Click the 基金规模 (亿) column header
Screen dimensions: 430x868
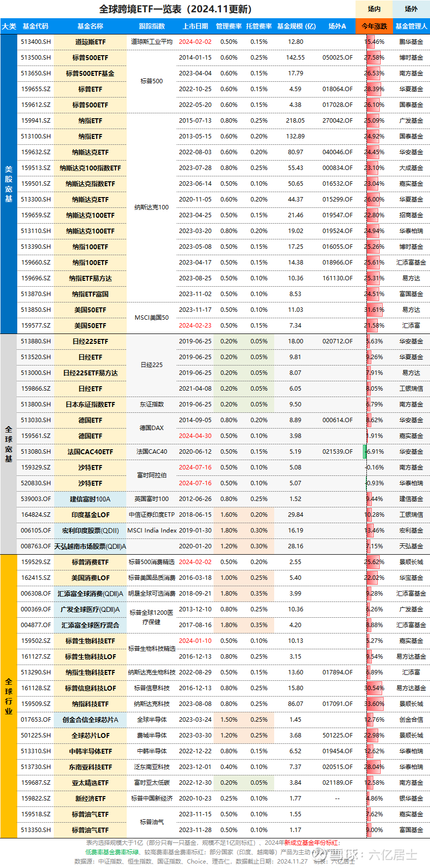point(296,26)
